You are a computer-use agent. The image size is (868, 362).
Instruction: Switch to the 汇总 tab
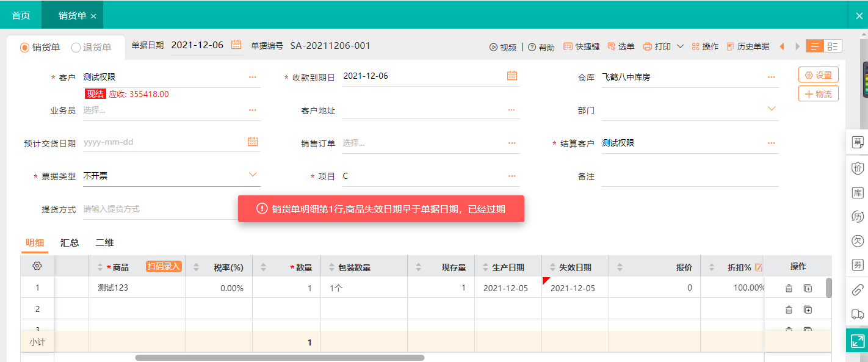(x=70, y=242)
